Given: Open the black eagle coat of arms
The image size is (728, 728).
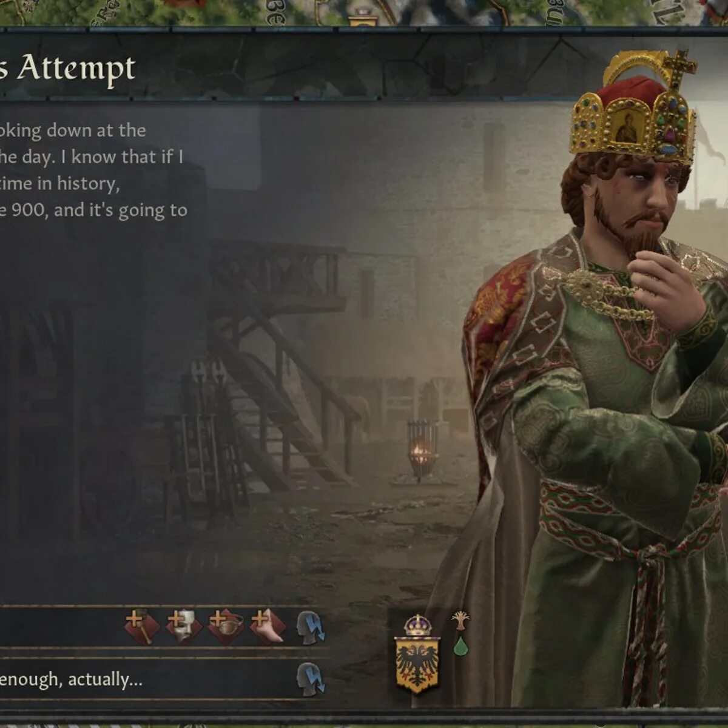Looking at the screenshot, I should [x=417, y=665].
